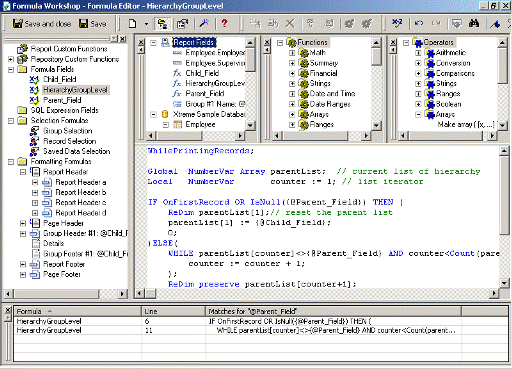Click the formula editor vertical scrollbar down arrow

click(x=504, y=283)
